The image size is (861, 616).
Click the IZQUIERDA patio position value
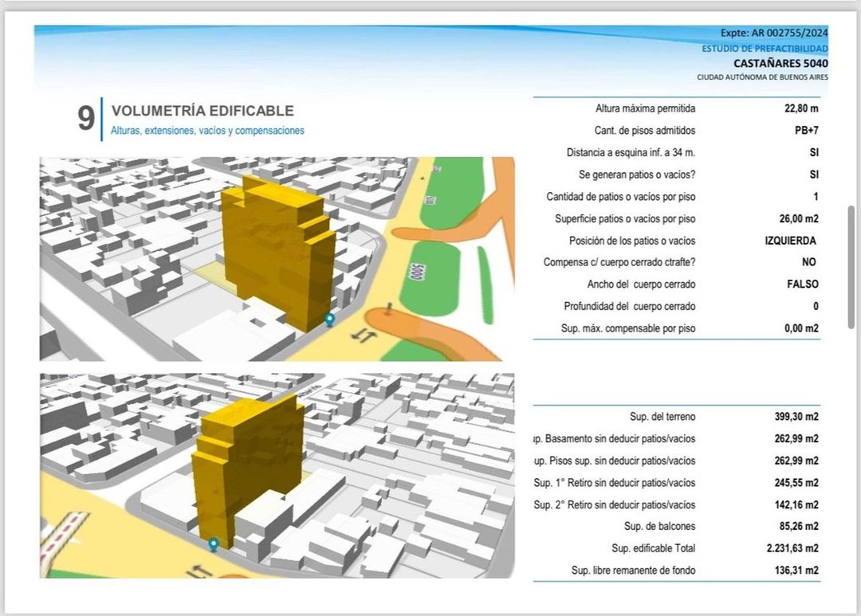790,241
